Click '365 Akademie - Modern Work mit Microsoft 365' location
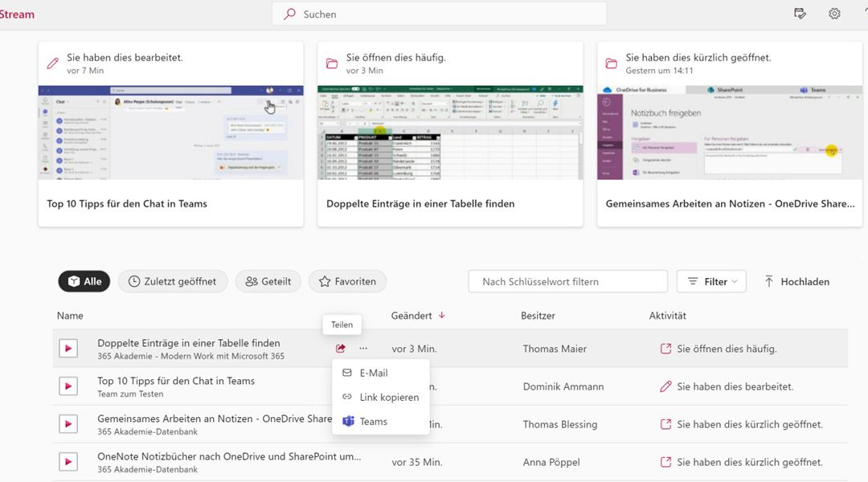This screenshot has width=868, height=482. [x=191, y=357]
